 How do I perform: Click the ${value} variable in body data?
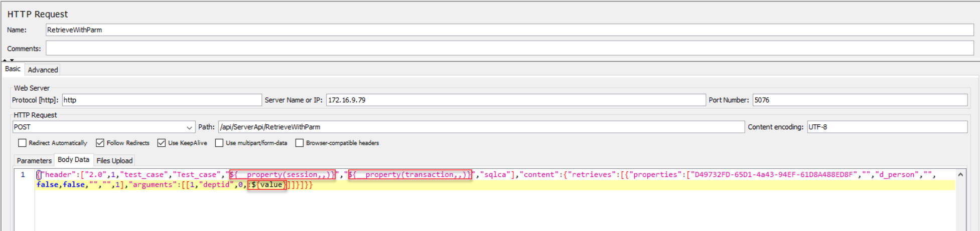267,185
